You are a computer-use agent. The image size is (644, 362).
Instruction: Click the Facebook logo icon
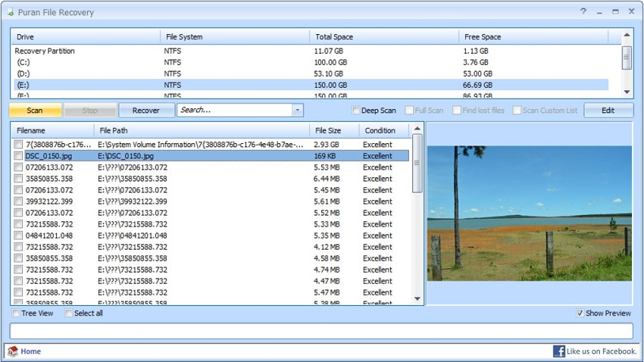559,351
